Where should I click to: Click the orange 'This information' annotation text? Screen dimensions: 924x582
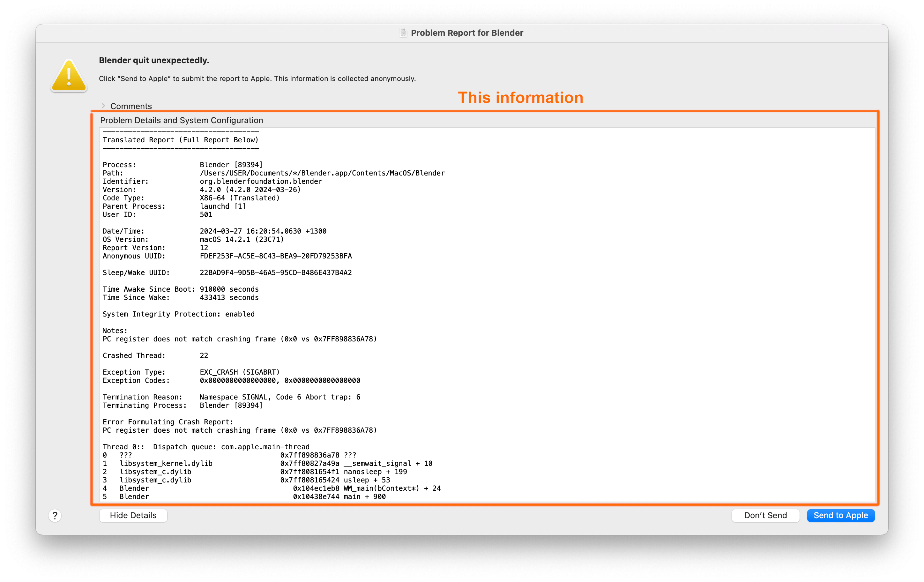(x=520, y=98)
